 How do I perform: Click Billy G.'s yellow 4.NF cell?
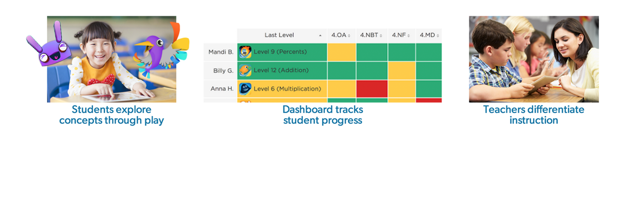point(401,71)
